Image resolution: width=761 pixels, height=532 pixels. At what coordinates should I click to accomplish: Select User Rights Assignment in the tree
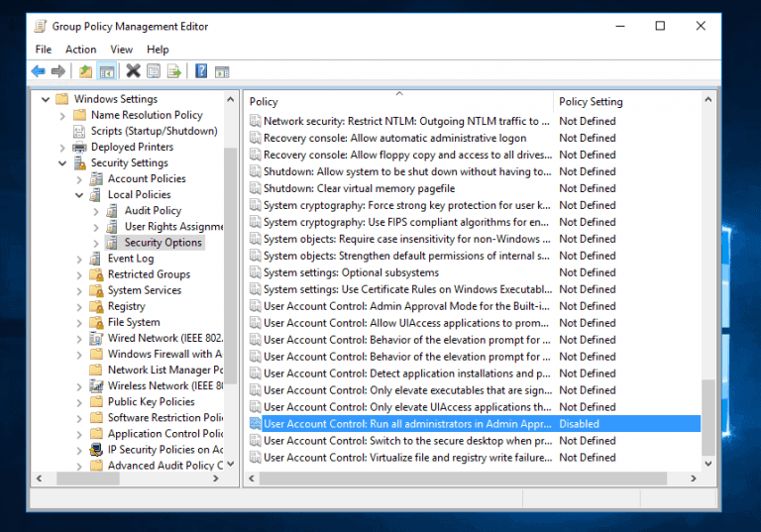coord(173,226)
